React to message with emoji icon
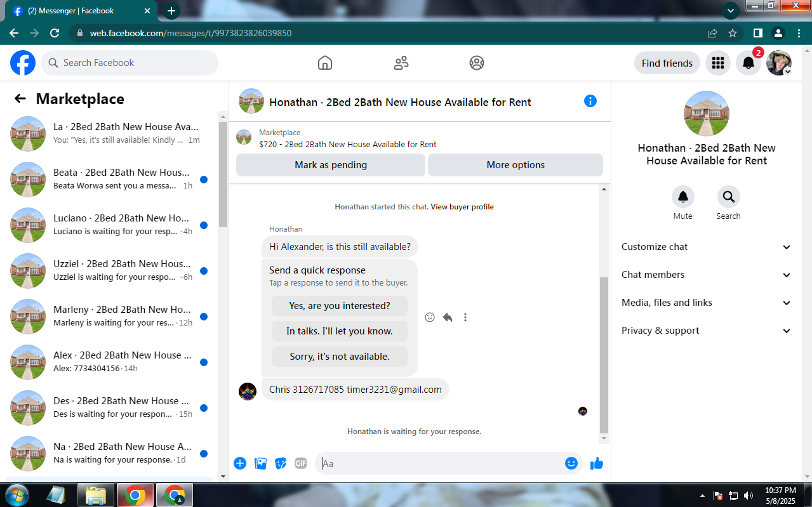Image resolution: width=812 pixels, height=507 pixels. coord(430,317)
